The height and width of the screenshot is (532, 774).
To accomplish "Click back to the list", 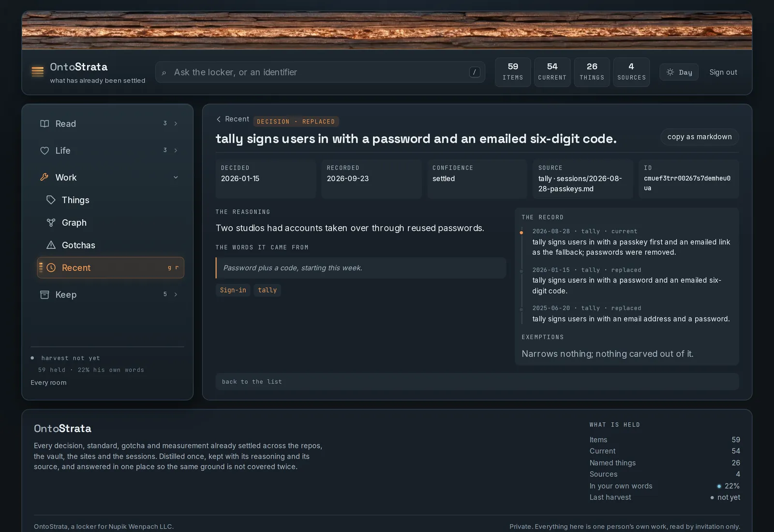I will point(477,382).
